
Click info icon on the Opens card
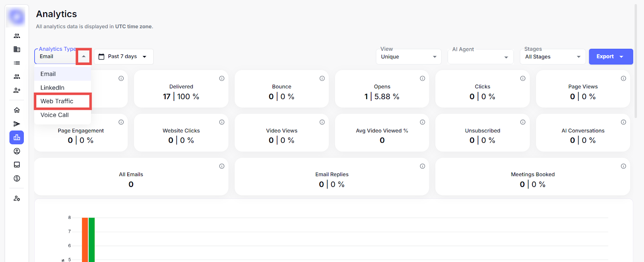(422, 79)
